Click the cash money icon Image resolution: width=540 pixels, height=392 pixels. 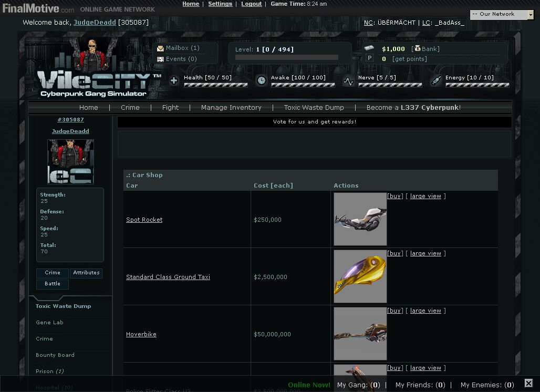click(369, 48)
